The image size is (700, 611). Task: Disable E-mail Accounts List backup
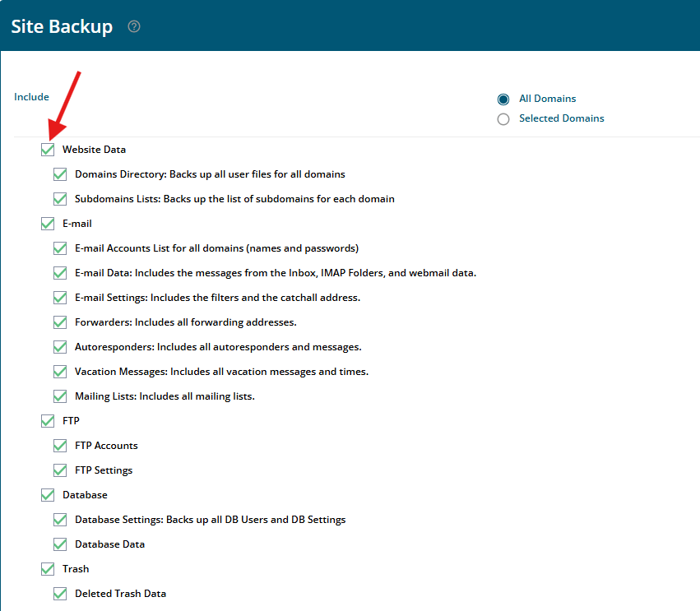tap(60, 248)
